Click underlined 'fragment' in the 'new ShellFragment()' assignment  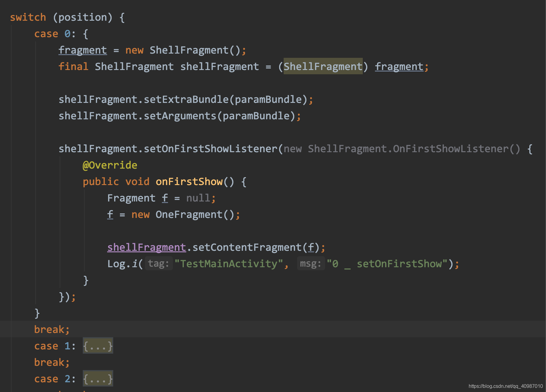83,50
